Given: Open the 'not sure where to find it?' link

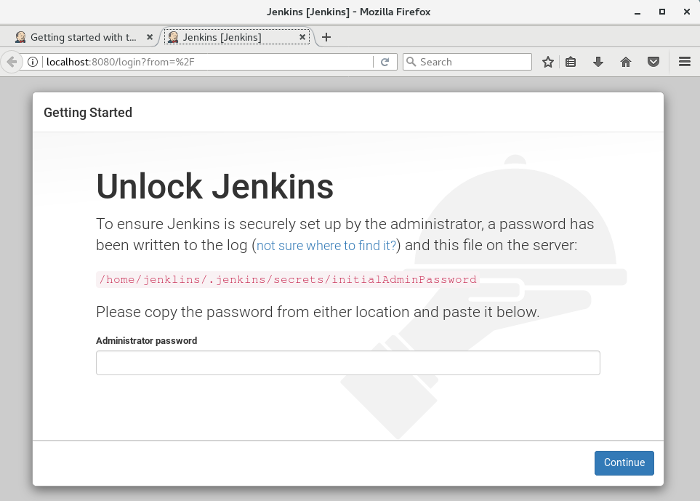Looking at the screenshot, I should pyautogui.click(x=327, y=245).
